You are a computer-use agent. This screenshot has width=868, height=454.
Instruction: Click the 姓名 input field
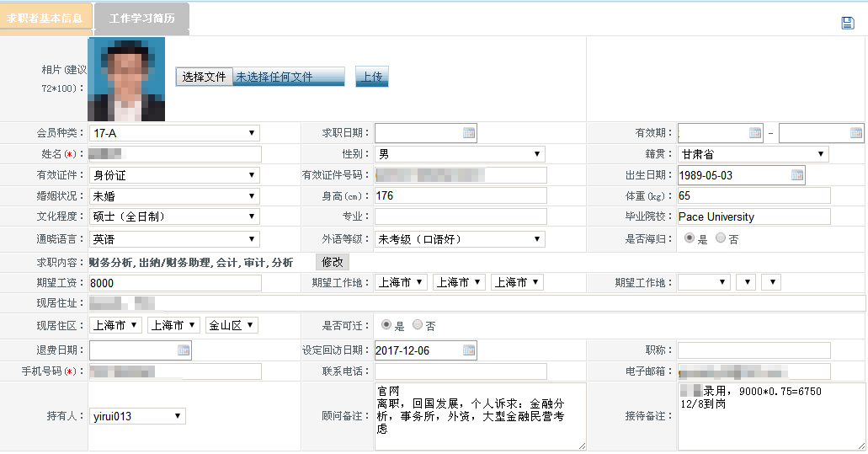(175, 154)
